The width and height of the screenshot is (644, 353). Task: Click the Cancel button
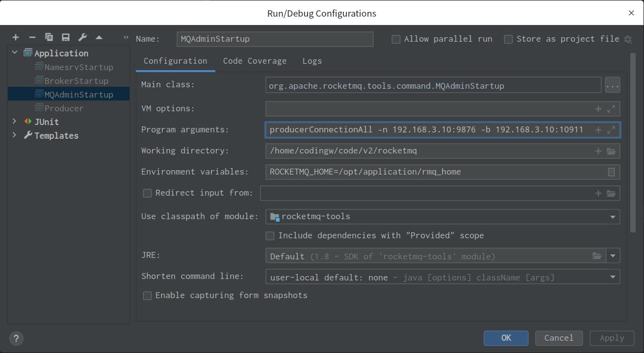pyautogui.click(x=559, y=338)
